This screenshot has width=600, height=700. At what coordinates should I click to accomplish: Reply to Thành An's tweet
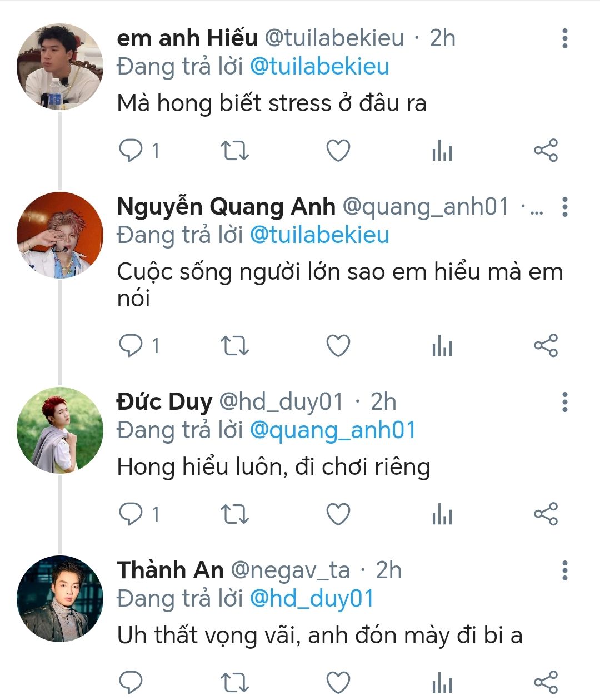pyautogui.click(x=131, y=682)
